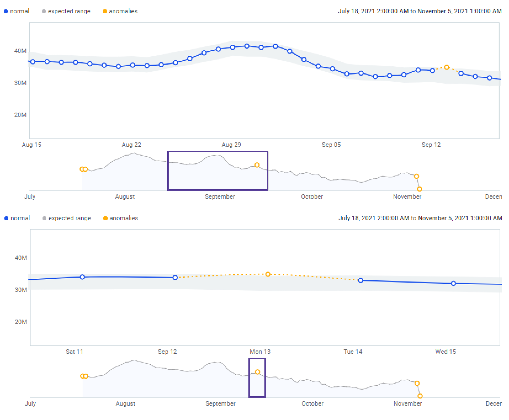Click the top chart's date range text

420,11
